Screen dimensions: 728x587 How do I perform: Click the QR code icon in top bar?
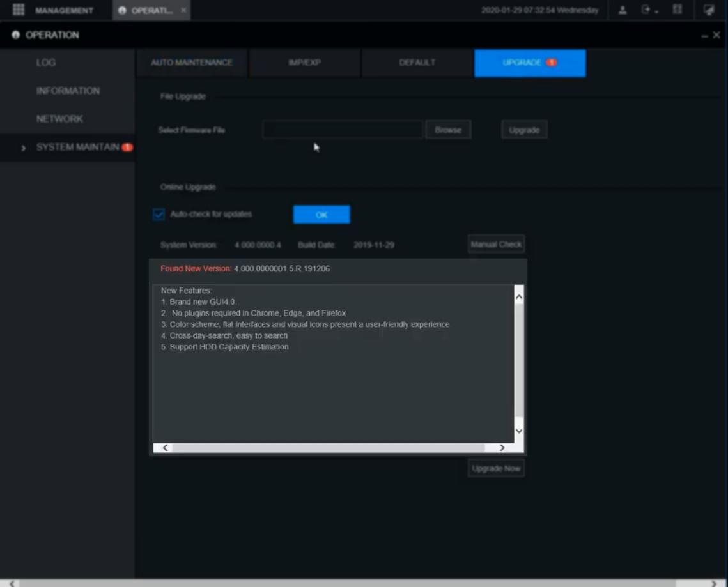coord(678,10)
